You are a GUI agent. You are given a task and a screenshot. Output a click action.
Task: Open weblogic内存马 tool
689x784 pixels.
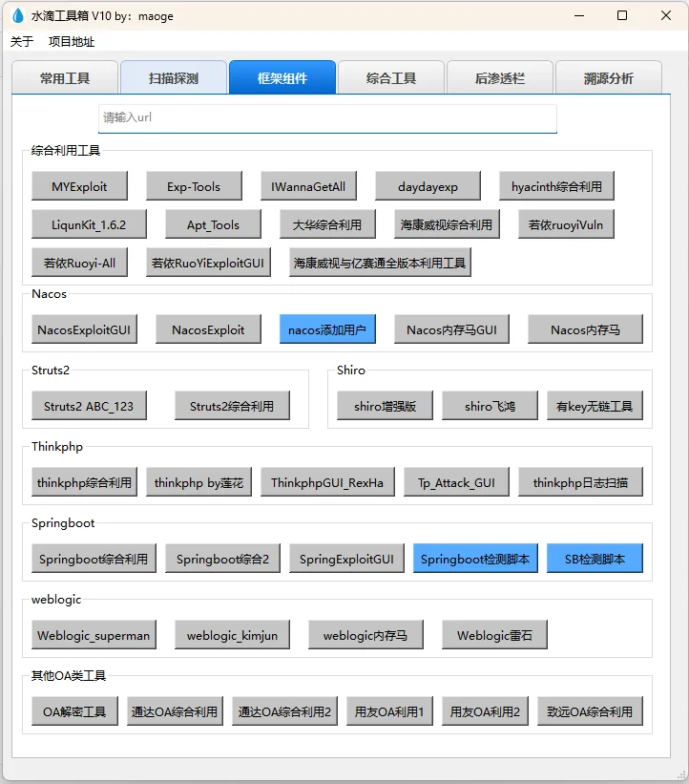(365, 635)
